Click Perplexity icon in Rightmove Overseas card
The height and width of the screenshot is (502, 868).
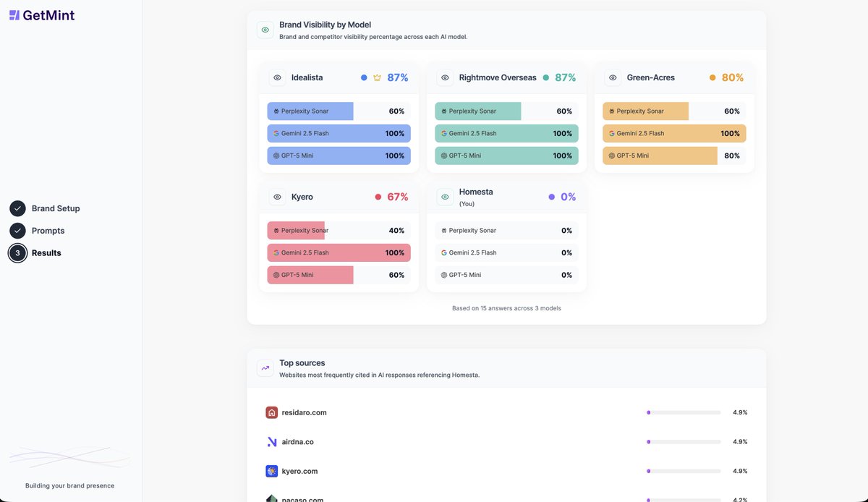[x=444, y=111]
